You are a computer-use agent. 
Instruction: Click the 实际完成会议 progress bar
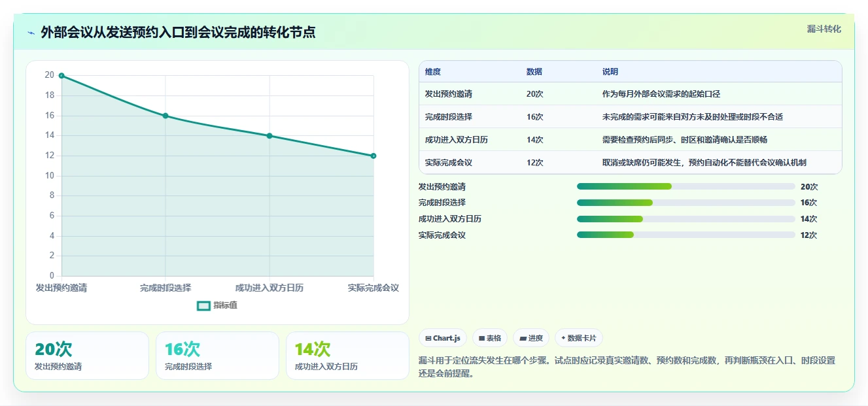(686, 235)
